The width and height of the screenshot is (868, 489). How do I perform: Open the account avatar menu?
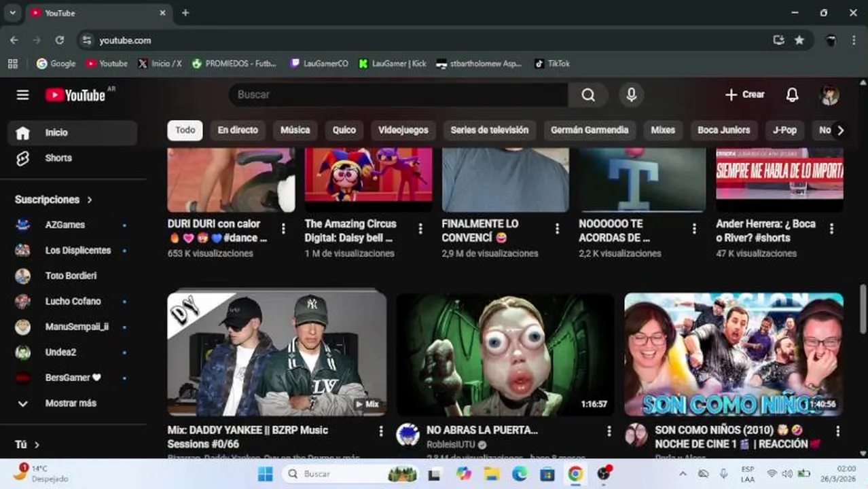(829, 95)
